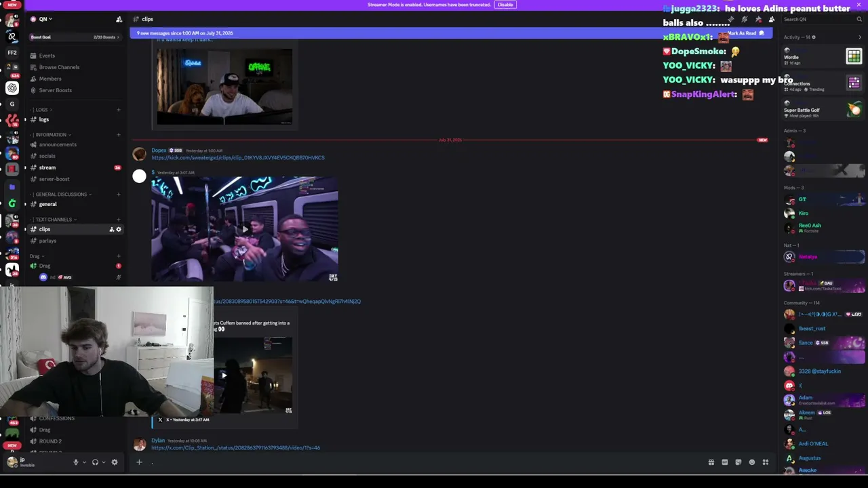Click the Boost Goal progress bar
The height and width of the screenshot is (488, 868).
tap(76, 37)
